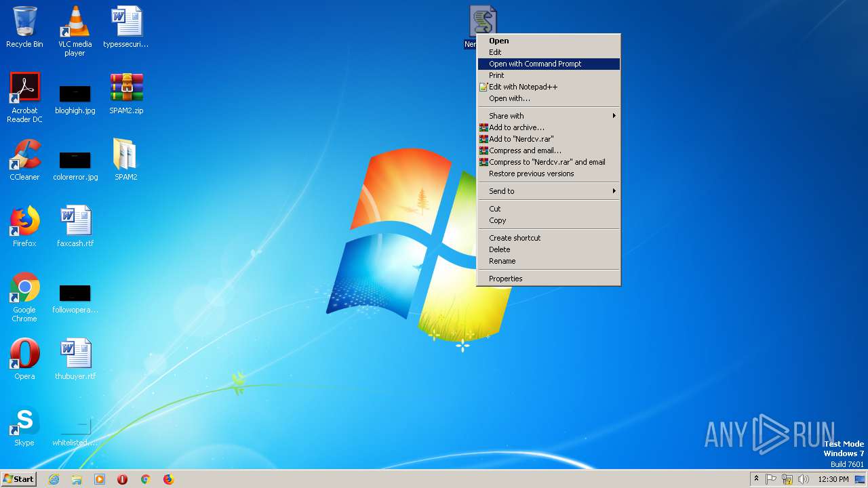Choose Cut in the context menu
This screenshot has height=488, width=868.
549,209
